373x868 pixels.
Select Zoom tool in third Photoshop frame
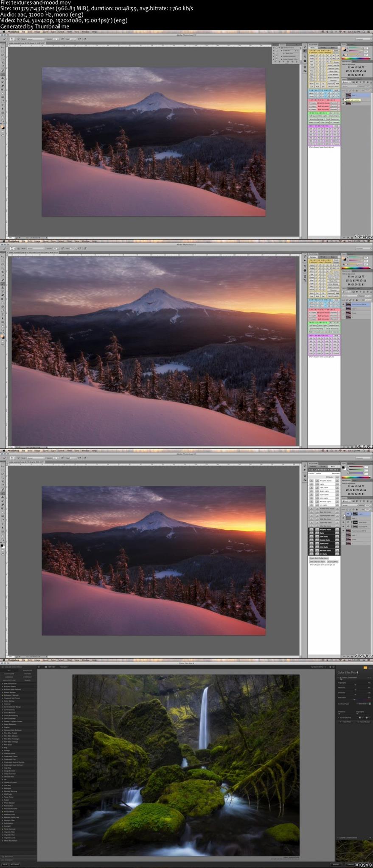(x=3, y=540)
